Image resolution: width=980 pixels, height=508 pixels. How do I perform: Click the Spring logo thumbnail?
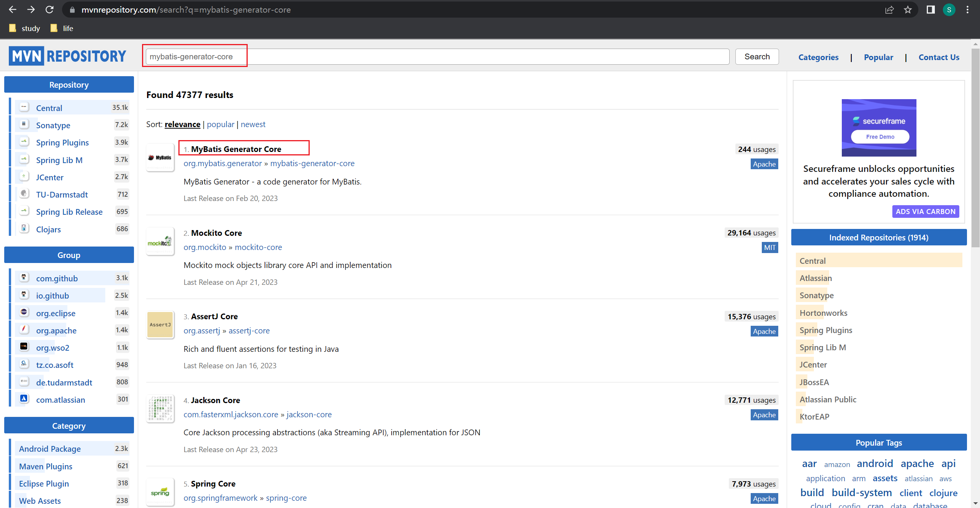pyautogui.click(x=160, y=492)
